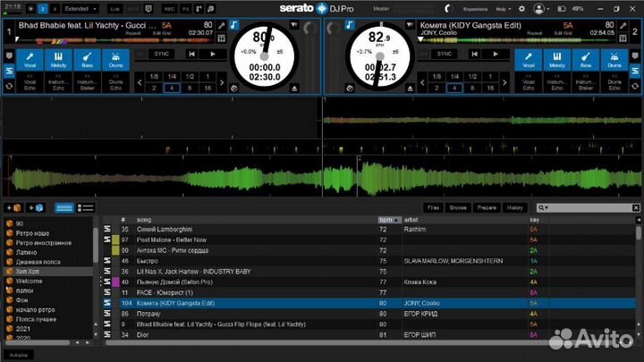The height and width of the screenshot is (362, 644).
Task: Open the History panel tab
Action: 514,207
